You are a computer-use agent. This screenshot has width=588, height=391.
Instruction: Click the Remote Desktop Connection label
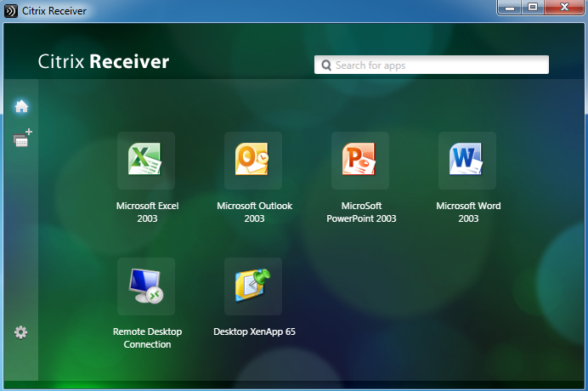click(x=147, y=337)
